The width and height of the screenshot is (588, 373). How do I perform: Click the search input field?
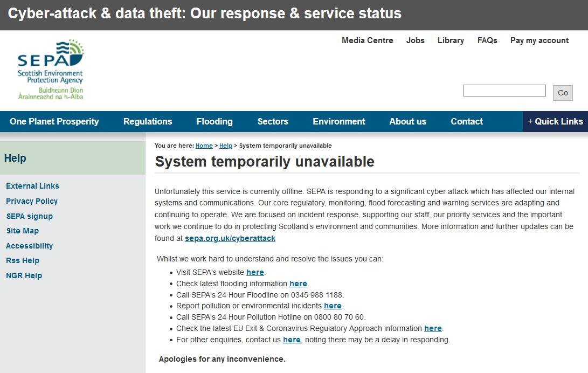504,91
